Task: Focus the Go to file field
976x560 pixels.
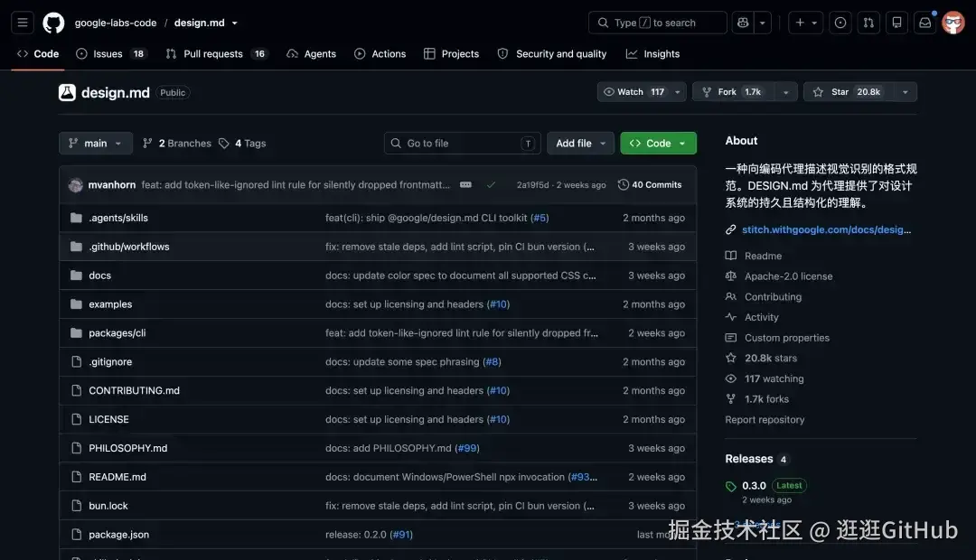Action: (462, 143)
